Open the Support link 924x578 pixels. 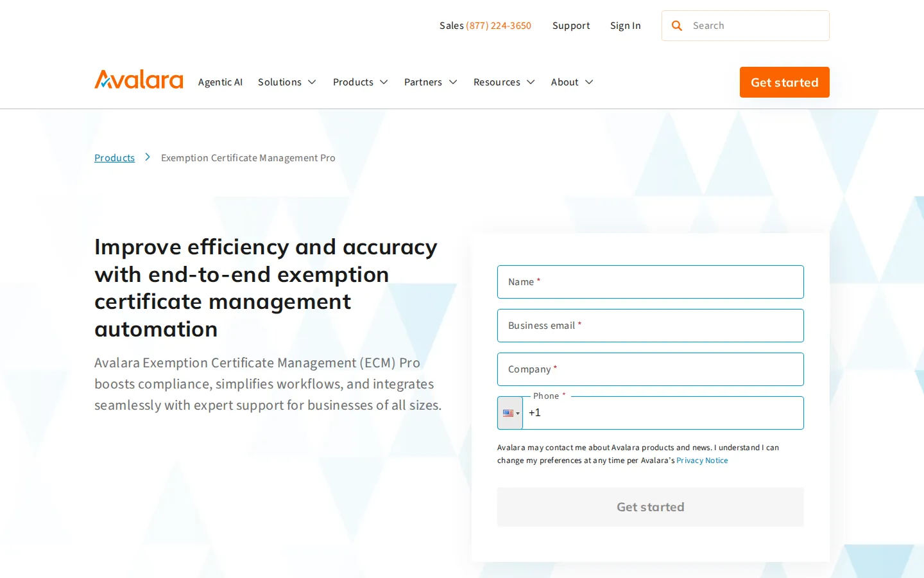pos(571,26)
